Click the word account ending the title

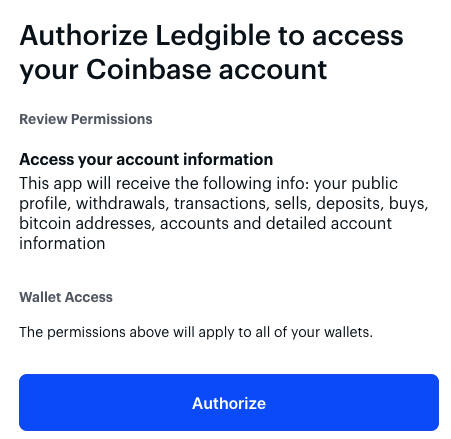pyautogui.click(x=273, y=70)
